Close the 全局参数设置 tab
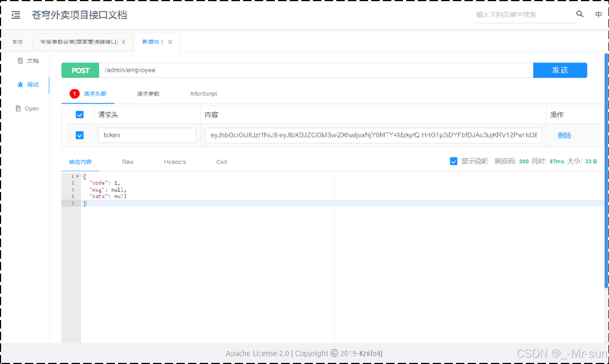 point(123,42)
